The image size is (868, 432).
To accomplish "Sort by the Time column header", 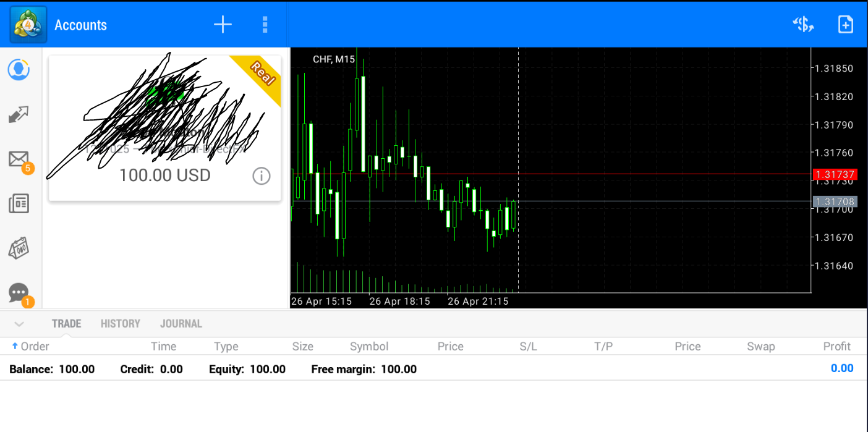I will (x=164, y=346).
